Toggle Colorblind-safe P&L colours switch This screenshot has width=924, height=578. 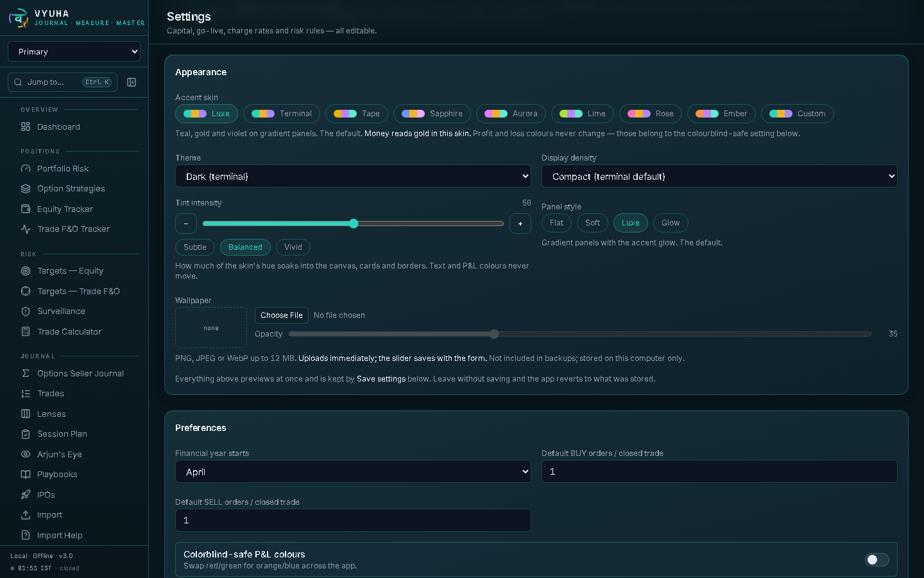pos(877,559)
